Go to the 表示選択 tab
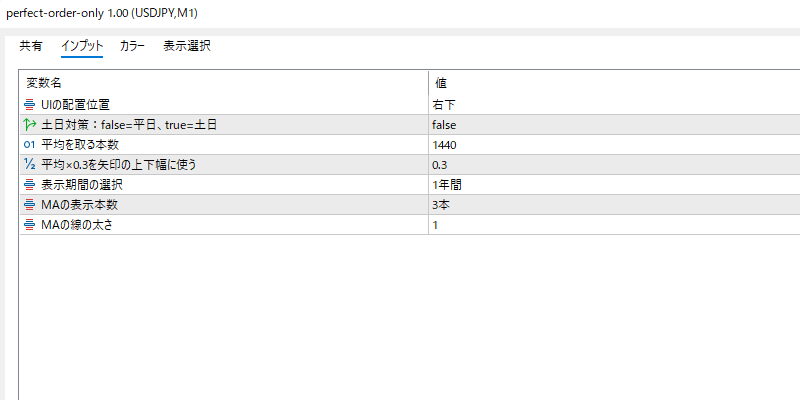The height and width of the screenshot is (400, 800). pos(187,46)
